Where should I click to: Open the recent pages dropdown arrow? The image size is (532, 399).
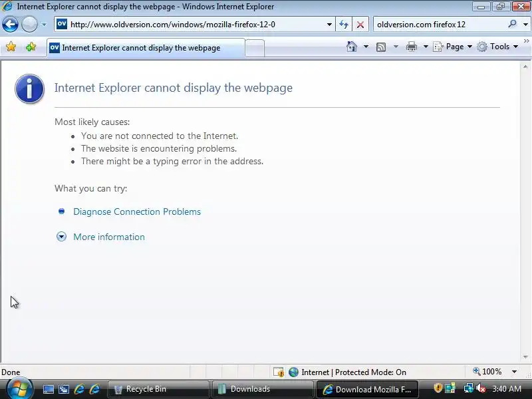pyautogui.click(x=44, y=25)
